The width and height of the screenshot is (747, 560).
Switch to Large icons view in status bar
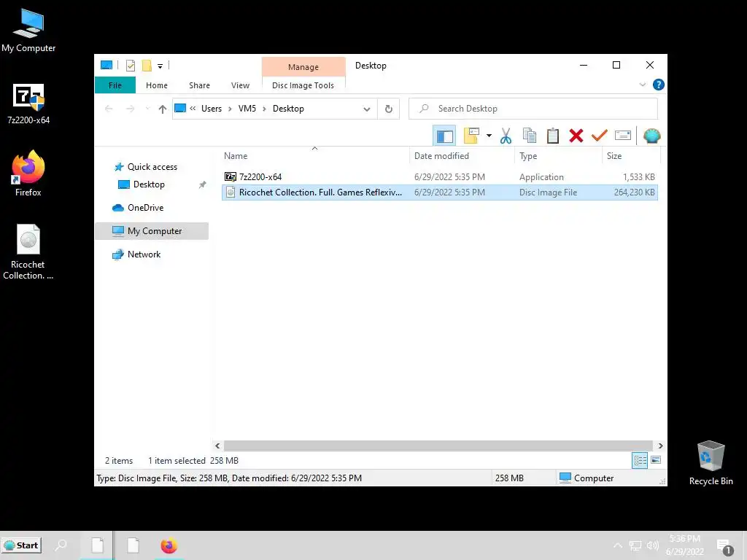[656, 460]
